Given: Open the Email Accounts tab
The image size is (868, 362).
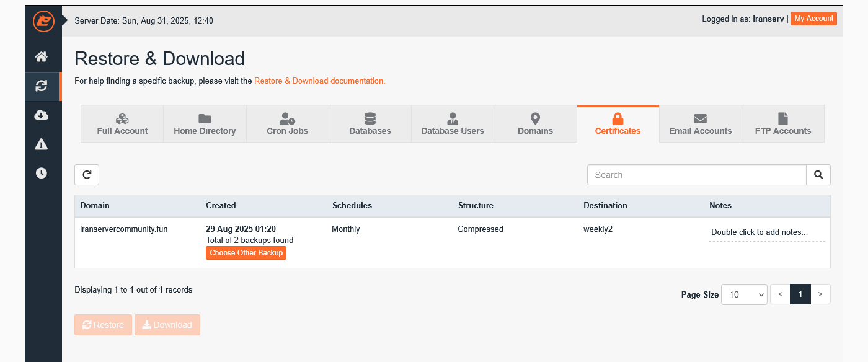Looking at the screenshot, I should pyautogui.click(x=700, y=124).
